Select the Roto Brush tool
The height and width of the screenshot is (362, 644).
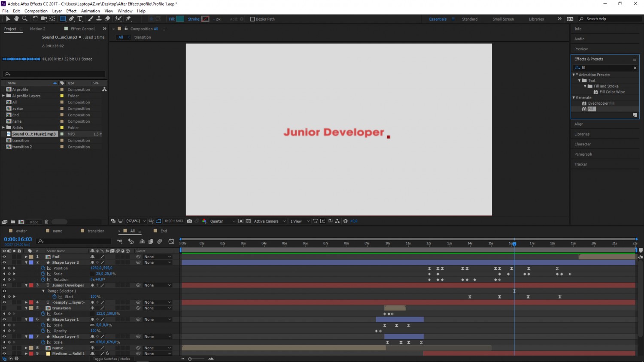pyautogui.click(x=118, y=19)
